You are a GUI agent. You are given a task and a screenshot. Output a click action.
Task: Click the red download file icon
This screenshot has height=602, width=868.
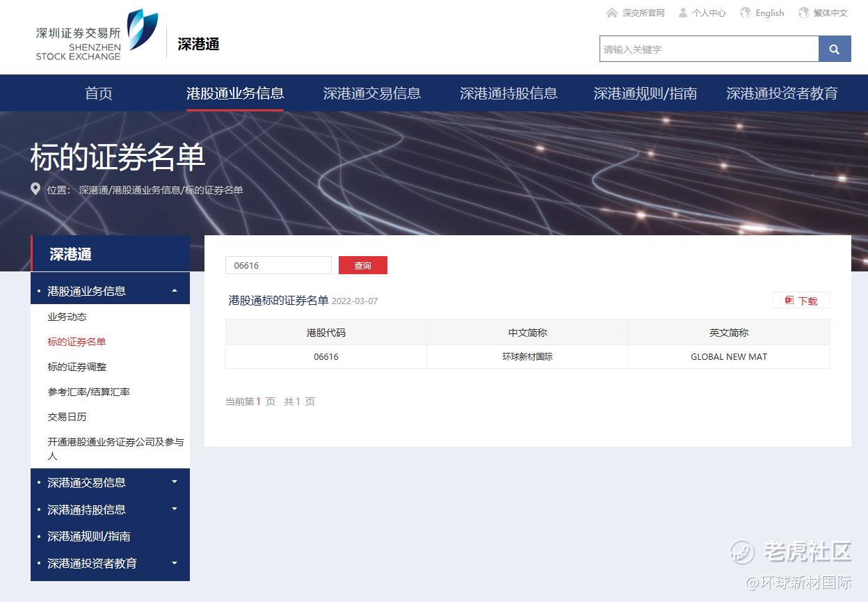(x=789, y=301)
